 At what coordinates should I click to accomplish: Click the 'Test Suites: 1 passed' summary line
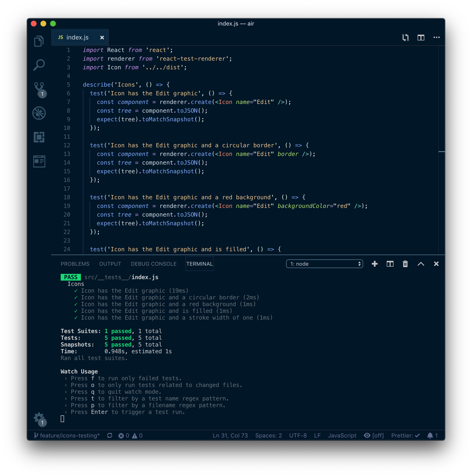[111, 331]
